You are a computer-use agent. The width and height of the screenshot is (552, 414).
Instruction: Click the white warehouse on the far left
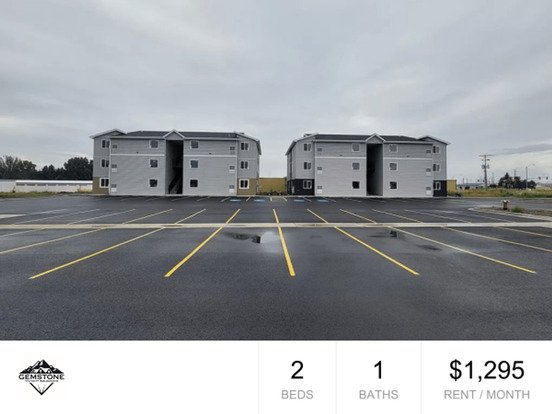click(x=46, y=186)
